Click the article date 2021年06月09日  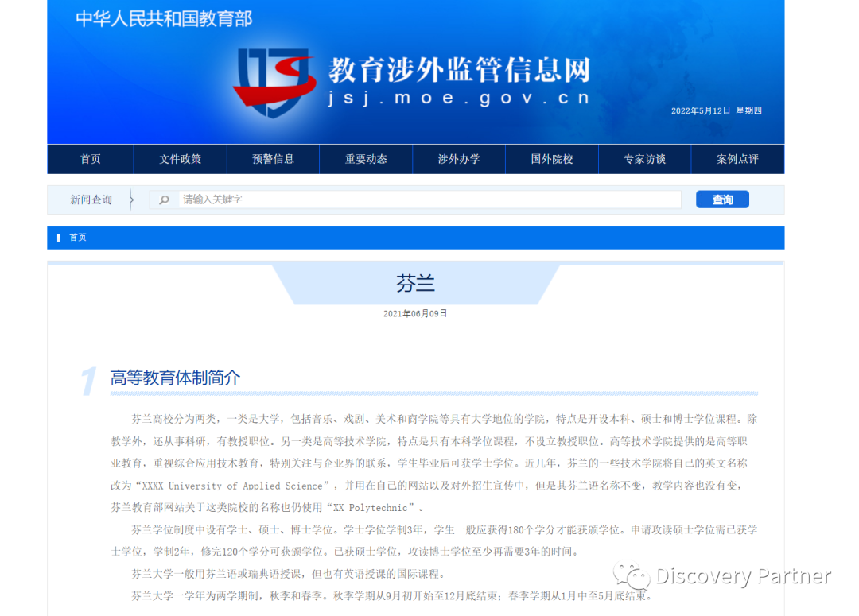click(415, 314)
